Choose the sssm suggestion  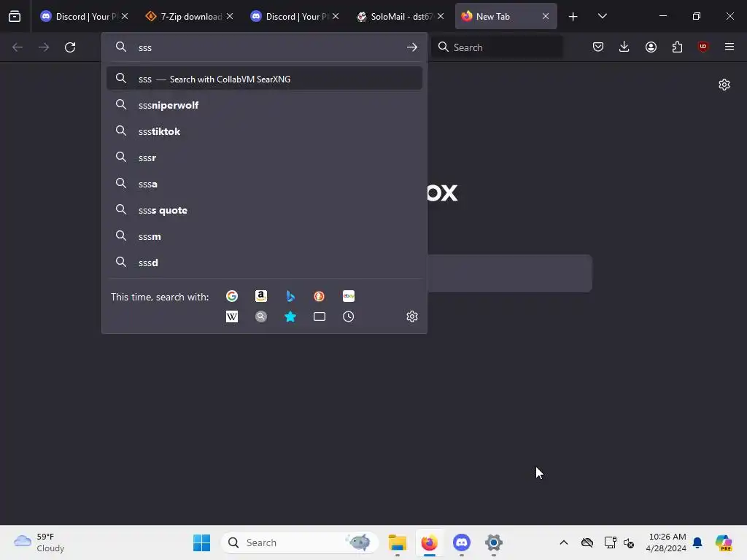point(264,236)
